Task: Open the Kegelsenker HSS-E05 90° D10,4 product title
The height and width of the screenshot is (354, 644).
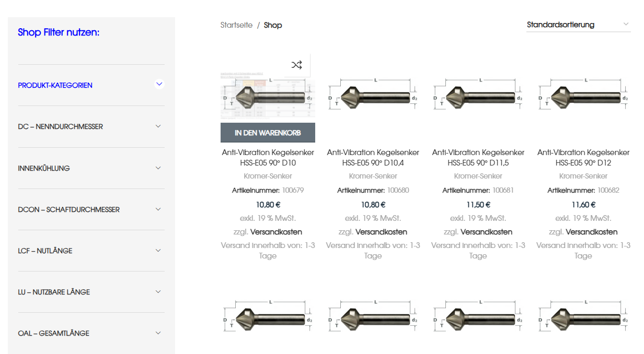Action: point(373,157)
